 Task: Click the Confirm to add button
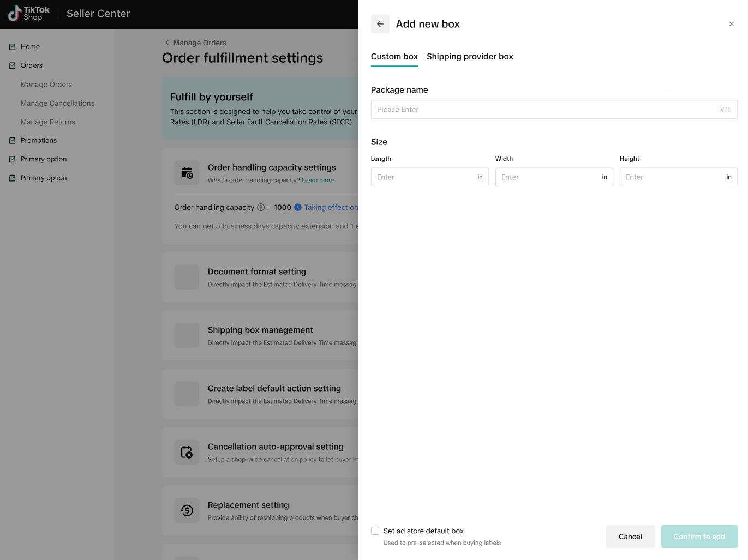coord(699,537)
